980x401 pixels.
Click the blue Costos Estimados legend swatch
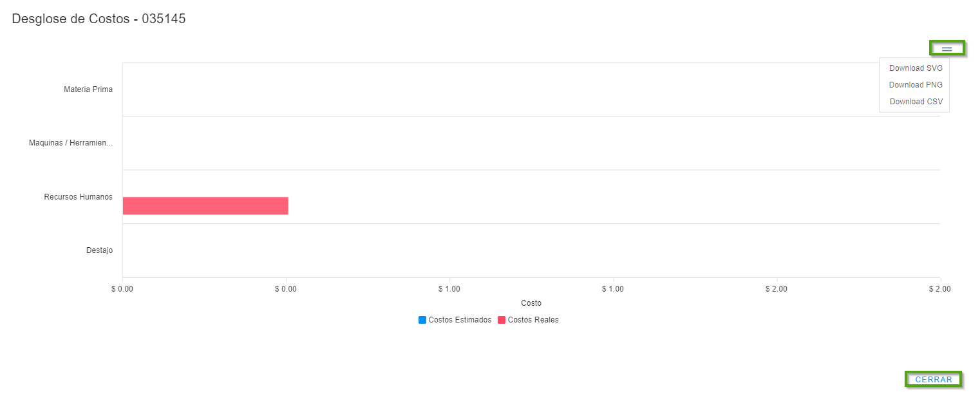coord(422,320)
